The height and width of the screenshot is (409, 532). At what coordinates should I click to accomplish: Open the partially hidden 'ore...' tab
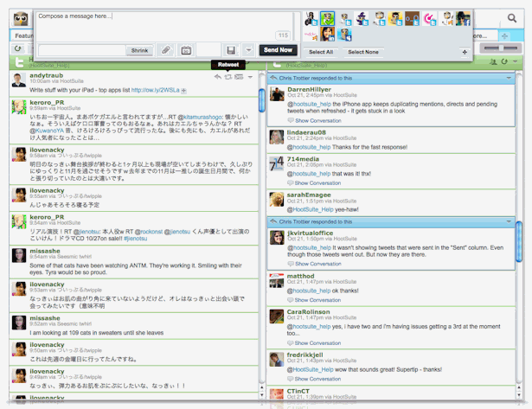point(484,35)
